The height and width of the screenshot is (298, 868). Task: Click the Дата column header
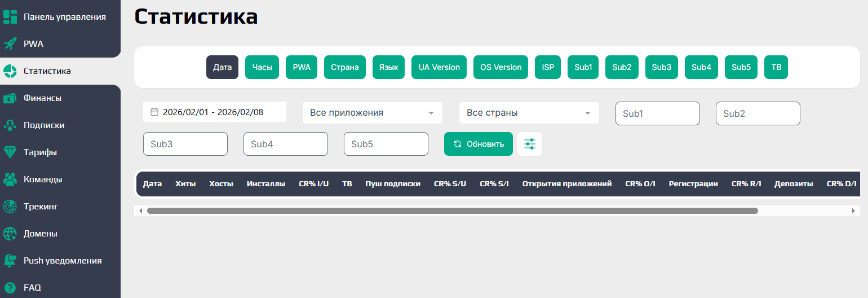point(152,184)
